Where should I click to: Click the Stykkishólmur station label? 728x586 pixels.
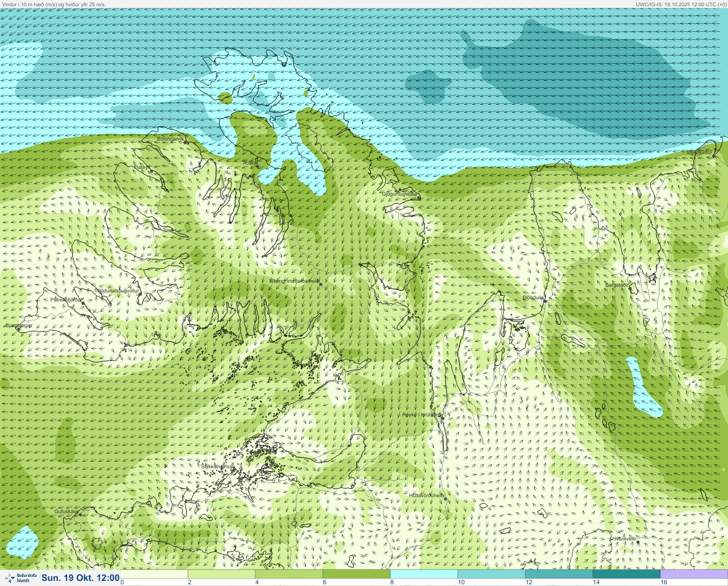coord(217,467)
